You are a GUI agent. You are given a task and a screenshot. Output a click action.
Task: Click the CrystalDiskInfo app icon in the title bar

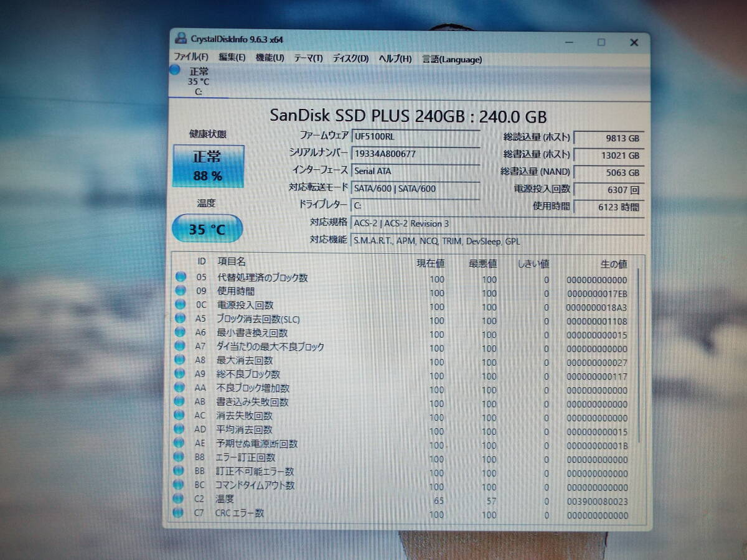181,38
